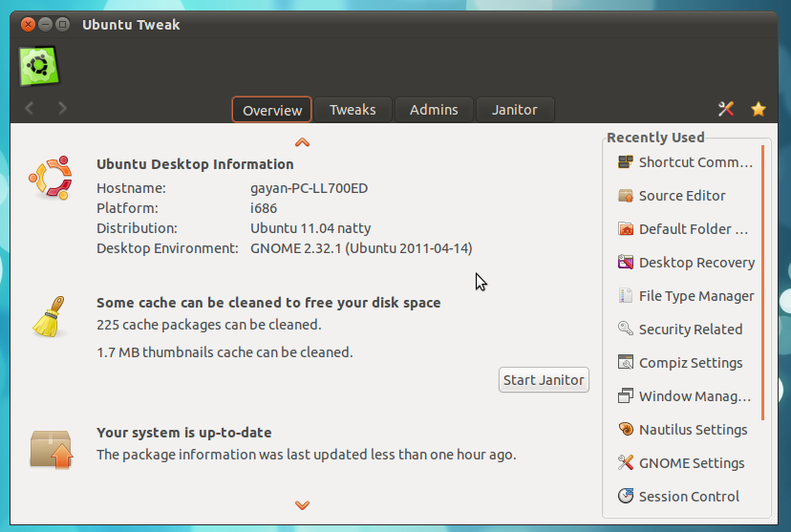Click distribution value Ubuntu 11.04 natty
791x532 pixels.
coord(310,228)
